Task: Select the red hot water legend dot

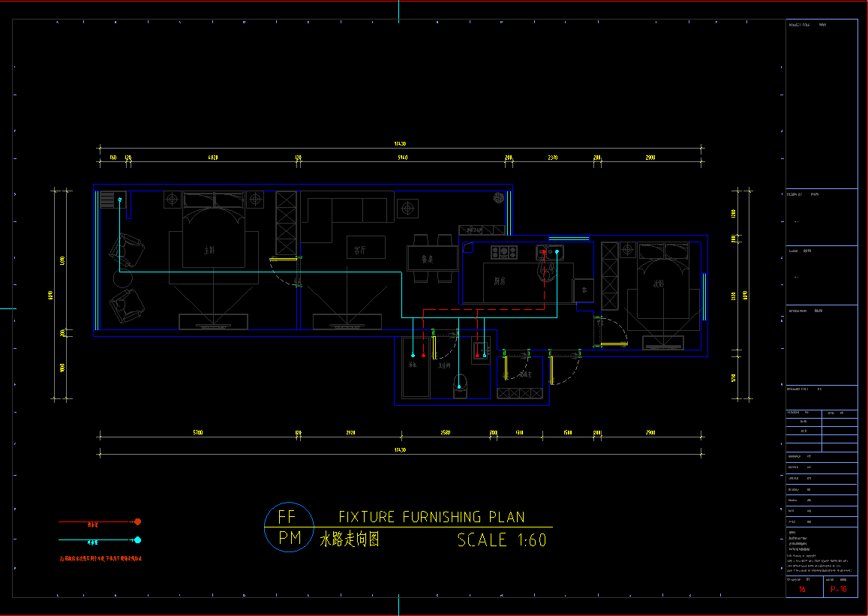Action: coord(137,521)
